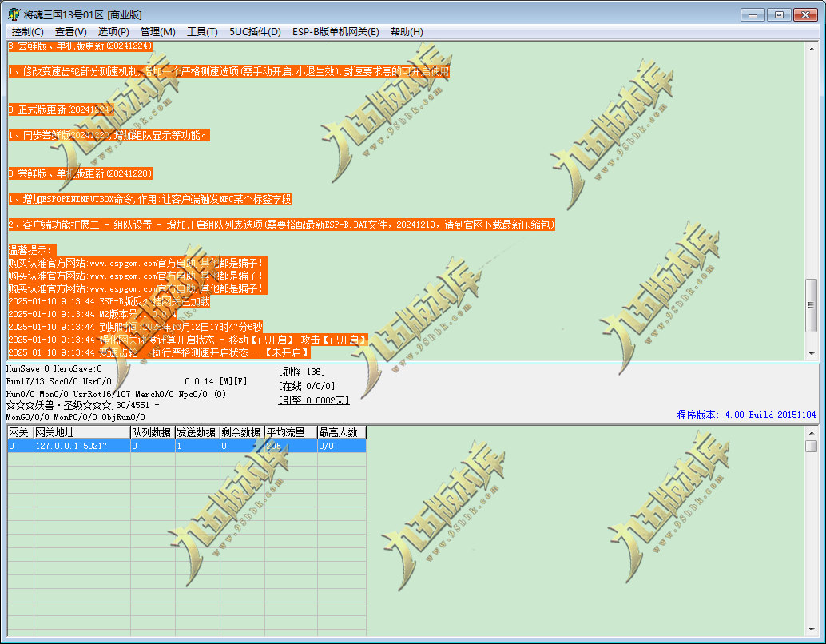Open the 工具(T) menu
The image size is (826, 644).
point(202,32)
